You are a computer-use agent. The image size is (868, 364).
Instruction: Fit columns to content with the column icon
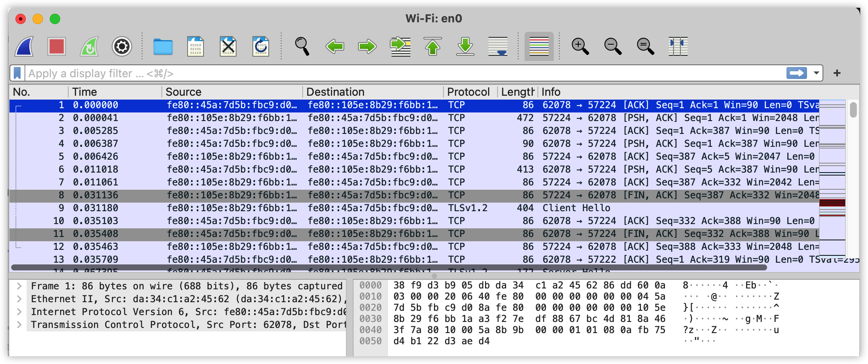[x=678, y=46]
